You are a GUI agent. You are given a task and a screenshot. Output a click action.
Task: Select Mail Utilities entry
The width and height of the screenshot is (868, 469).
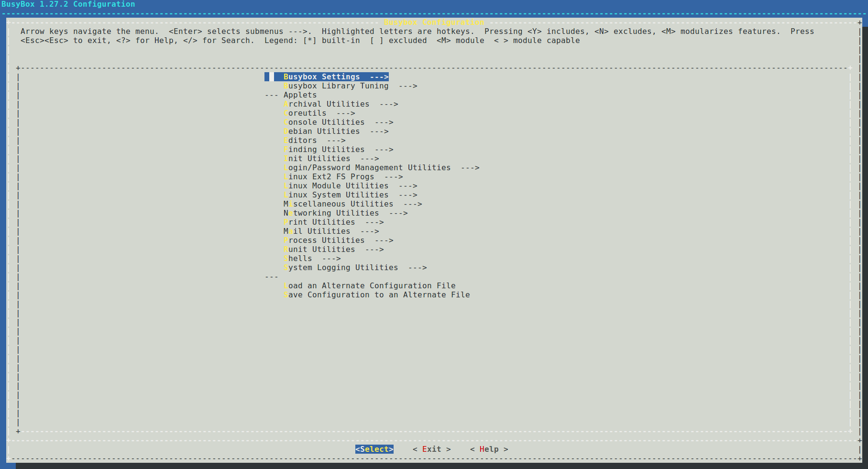pyautogui.click(x=331, y=231)
